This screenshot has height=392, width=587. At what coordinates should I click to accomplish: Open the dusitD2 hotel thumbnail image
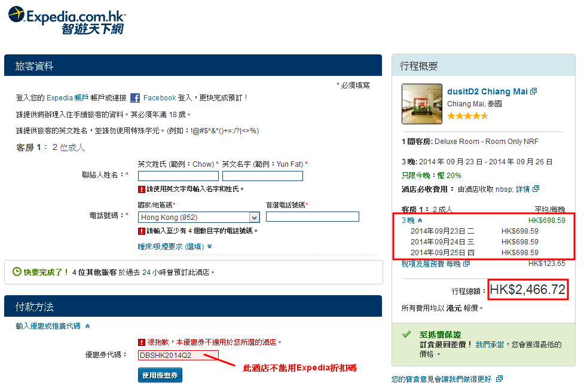pos(421,103)
